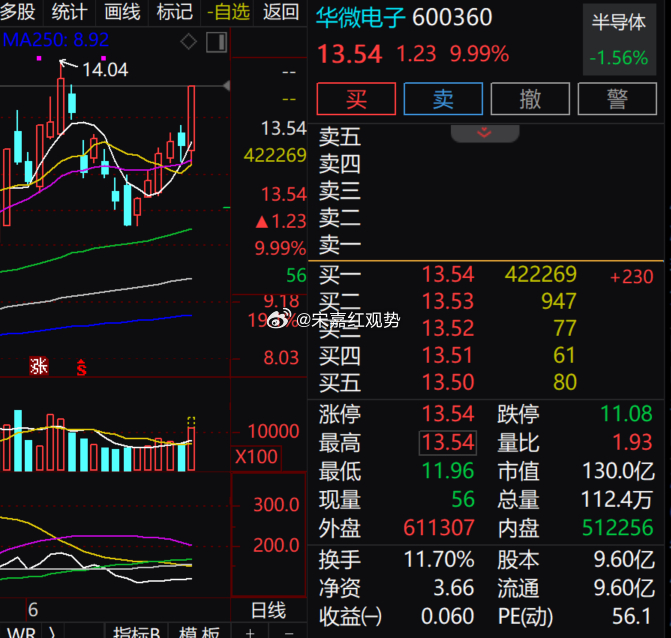Open the 多股 multi-stock menu

click(x=18, y=12)
